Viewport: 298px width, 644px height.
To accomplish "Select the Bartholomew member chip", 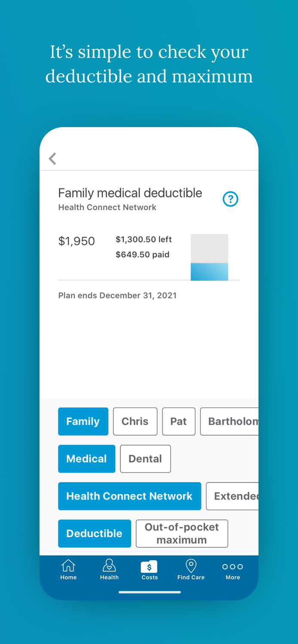I will (x=230, y=421).
